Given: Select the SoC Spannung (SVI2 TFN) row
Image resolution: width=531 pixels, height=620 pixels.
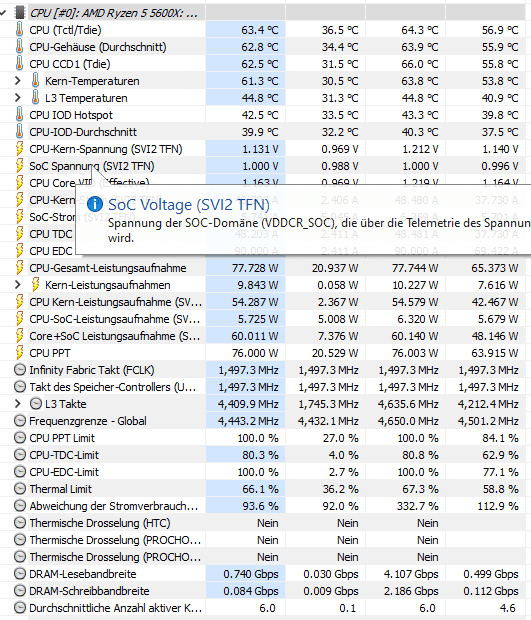Looking at the screenshot, I should (265, 166).
